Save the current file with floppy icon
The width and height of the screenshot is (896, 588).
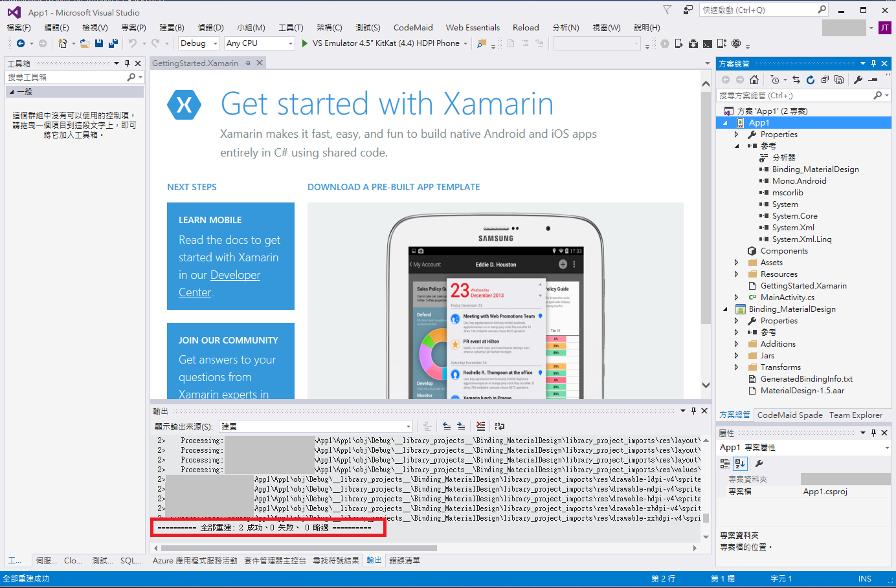(x=99, y=43)
